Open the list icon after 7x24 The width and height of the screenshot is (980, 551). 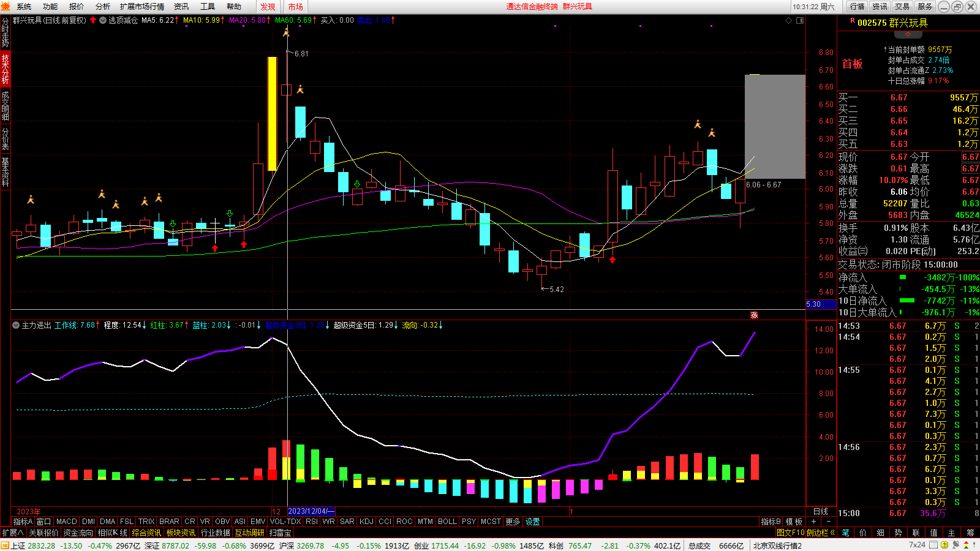[x=933, y=545]
